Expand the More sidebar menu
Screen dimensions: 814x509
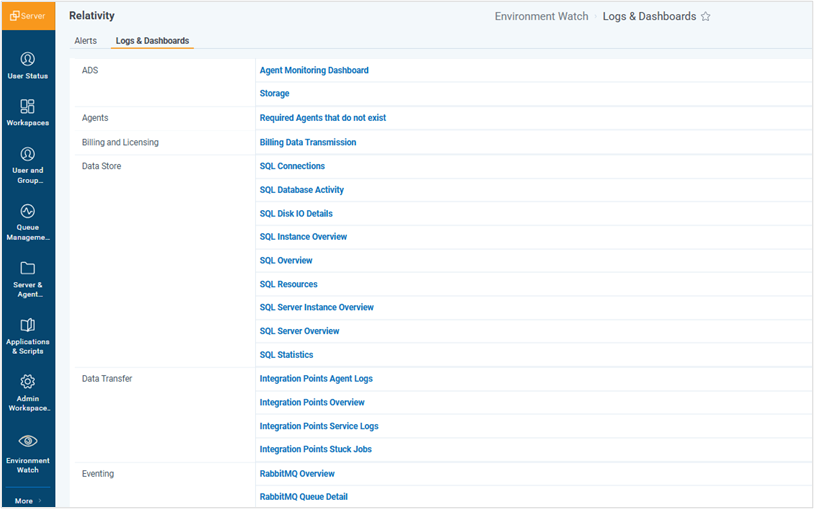28,500
